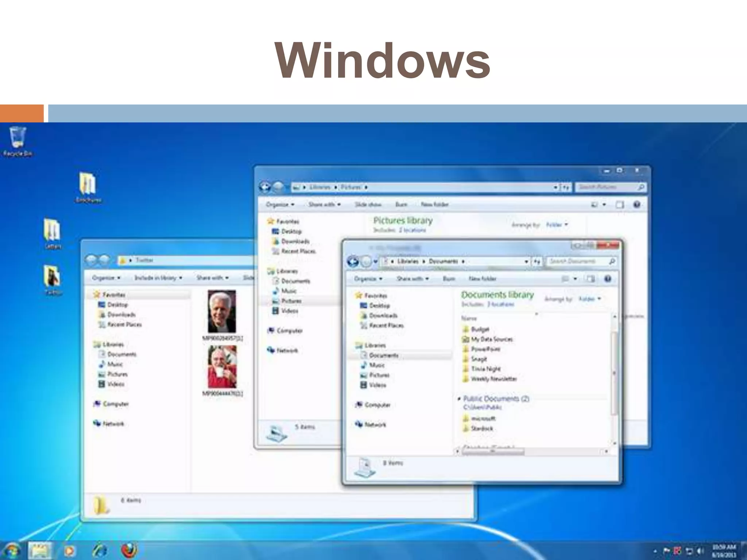Viewport: 747px width, 560px height.
Task: Click New folder in the Pictures window
Action: (x=434, y=205)
